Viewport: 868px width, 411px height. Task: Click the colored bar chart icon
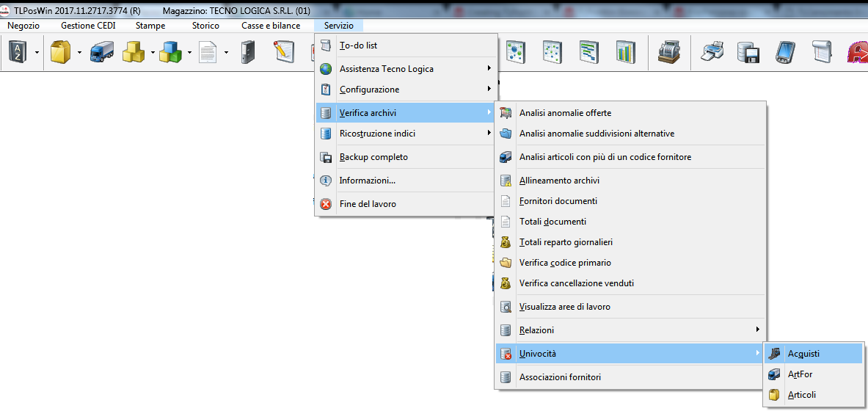(626, 52)
